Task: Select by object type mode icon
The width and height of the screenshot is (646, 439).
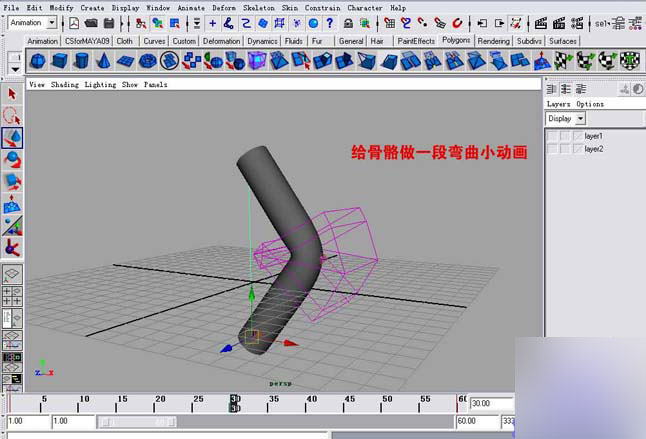Action: (x=158, y=23)
